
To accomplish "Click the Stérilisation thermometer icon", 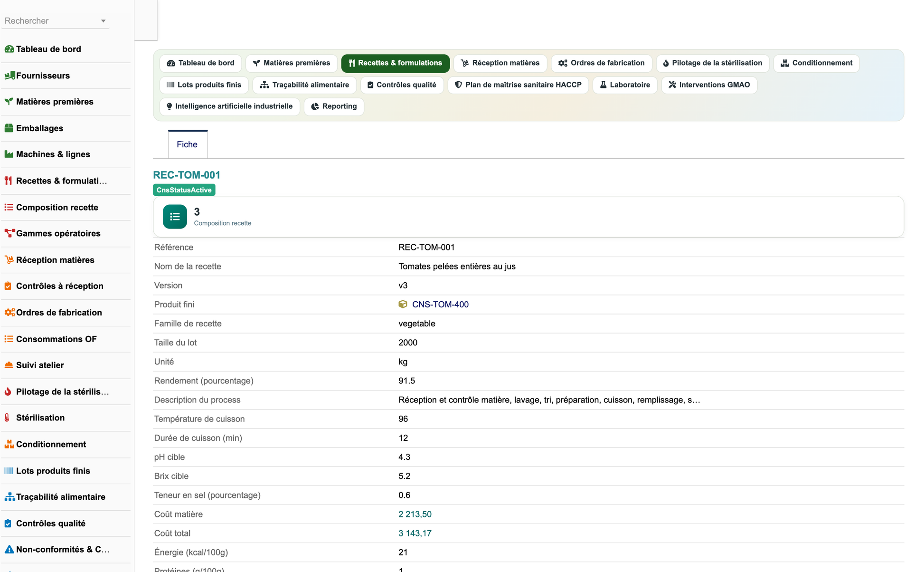I will [7, 418].
